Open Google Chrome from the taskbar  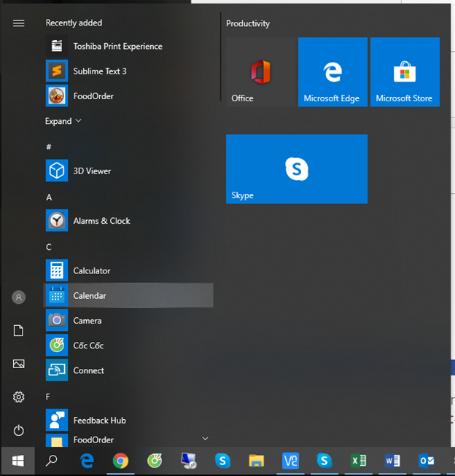tap(120, 461)
